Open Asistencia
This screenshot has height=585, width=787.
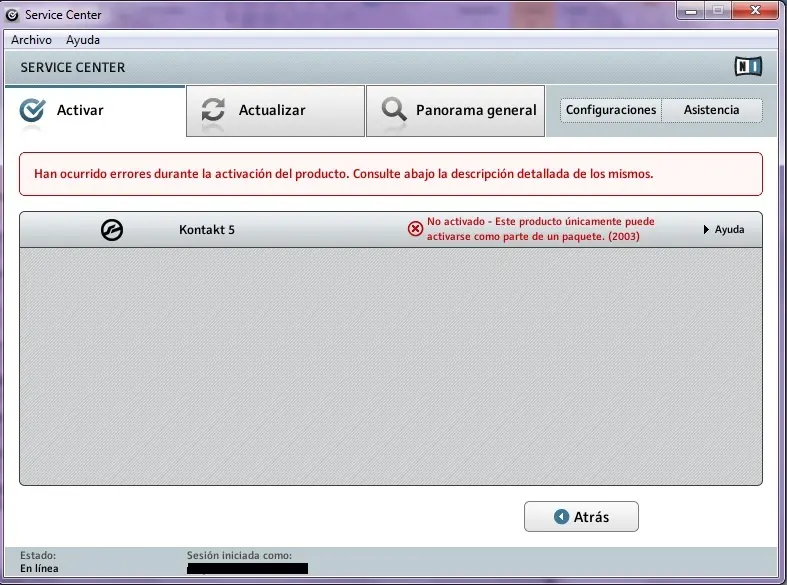712,110
